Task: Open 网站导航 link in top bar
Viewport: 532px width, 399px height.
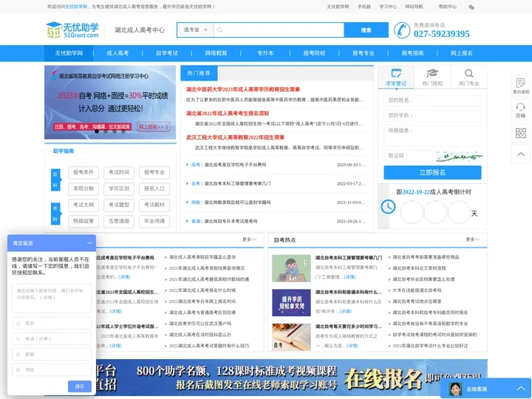Action: [414, 7]
